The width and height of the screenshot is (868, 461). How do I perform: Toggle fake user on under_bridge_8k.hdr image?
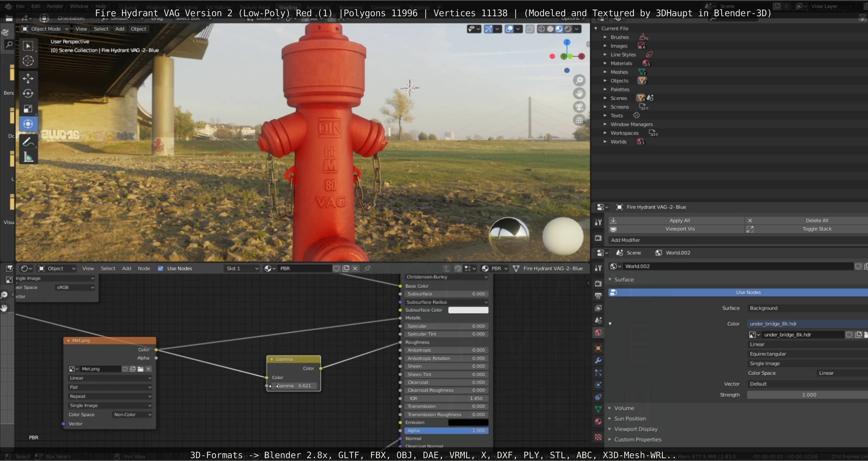point(849,335)
